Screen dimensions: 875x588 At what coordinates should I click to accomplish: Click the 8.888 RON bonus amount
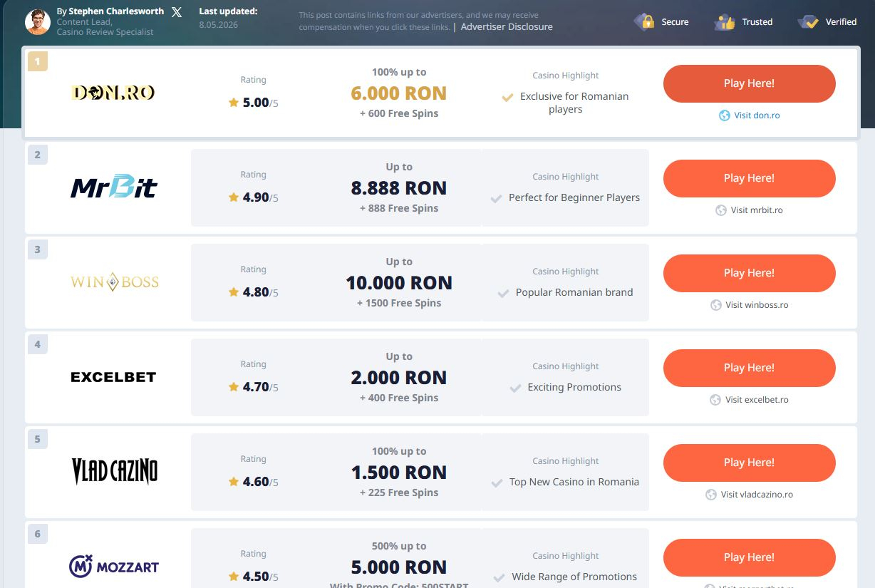coord(399,188)
